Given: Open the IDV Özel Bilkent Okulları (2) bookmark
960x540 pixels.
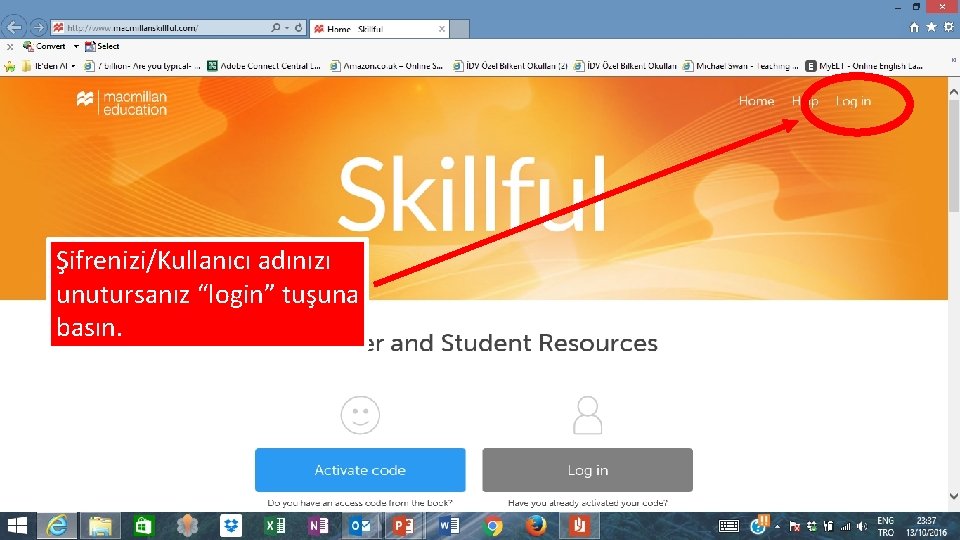Looking at the screenshot, I should 510,66.
